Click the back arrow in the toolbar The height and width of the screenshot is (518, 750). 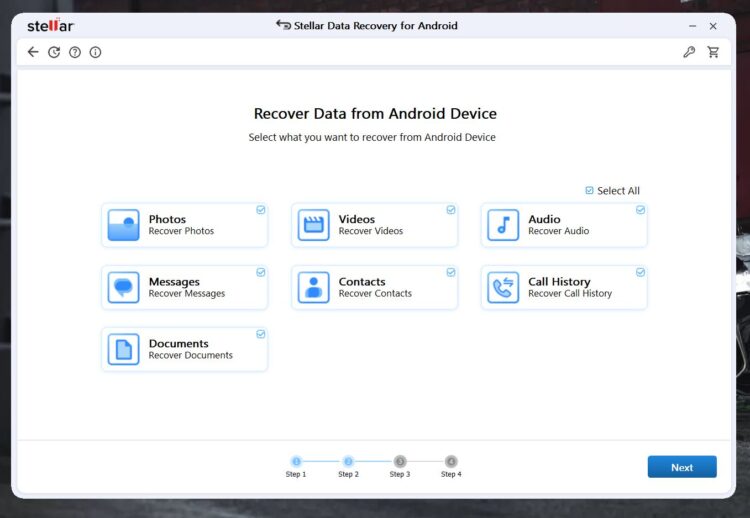(33, 52)
